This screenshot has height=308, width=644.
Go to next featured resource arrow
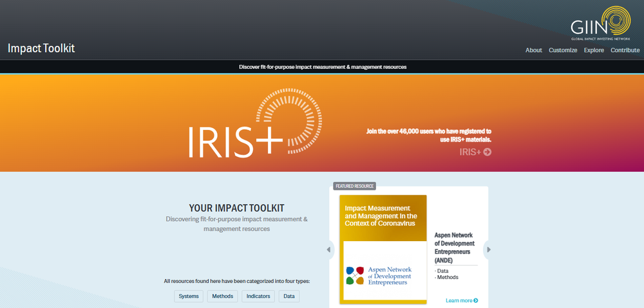click(489, 249)
